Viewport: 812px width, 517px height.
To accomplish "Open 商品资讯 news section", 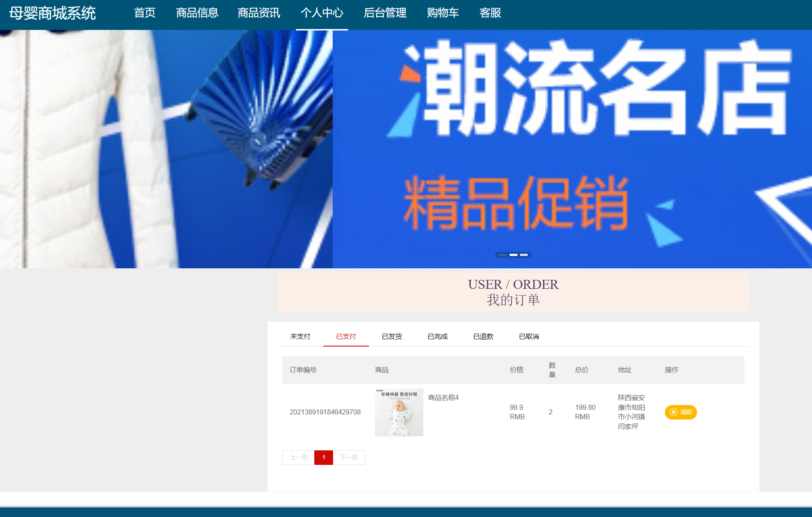I will (x=259, y=13).
